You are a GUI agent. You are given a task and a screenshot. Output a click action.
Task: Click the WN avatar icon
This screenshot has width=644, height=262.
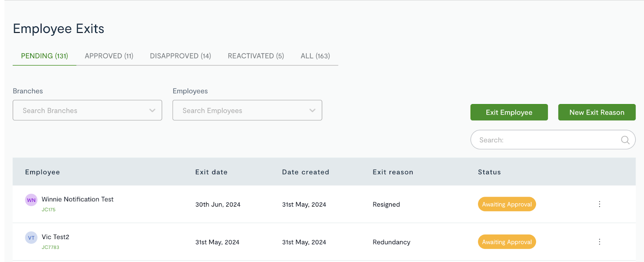31,200
